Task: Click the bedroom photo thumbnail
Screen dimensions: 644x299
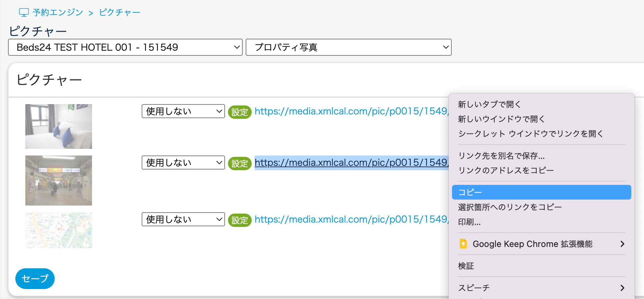Action: [x=59, y=126]
